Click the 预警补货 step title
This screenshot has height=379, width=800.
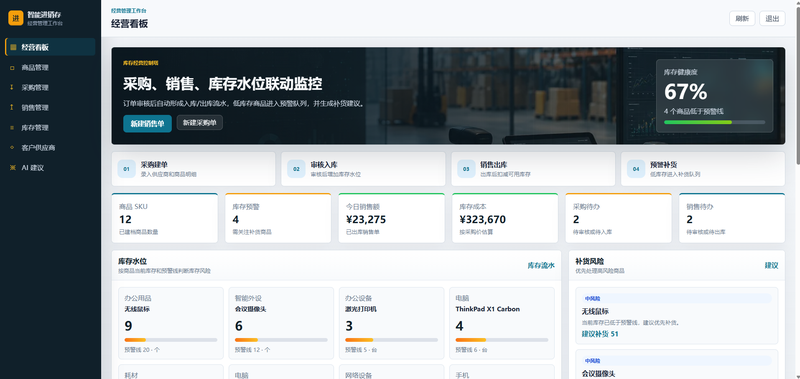click(x=663, y=164)
